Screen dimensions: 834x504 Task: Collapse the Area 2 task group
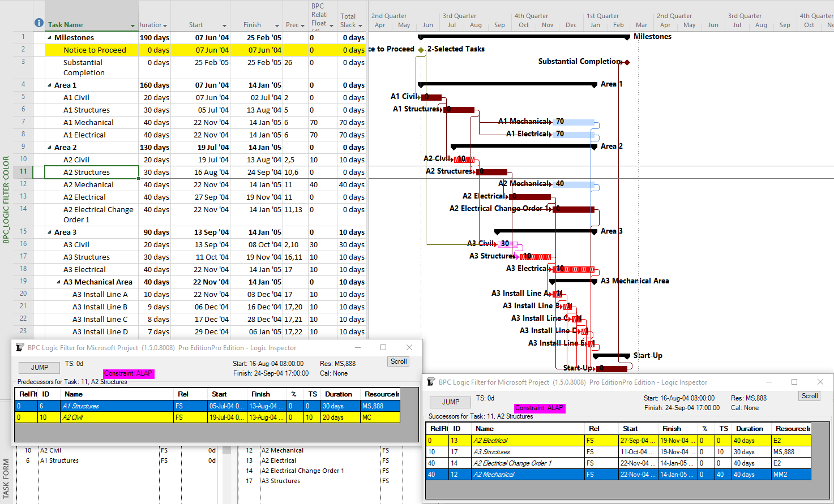coord(49,147)
